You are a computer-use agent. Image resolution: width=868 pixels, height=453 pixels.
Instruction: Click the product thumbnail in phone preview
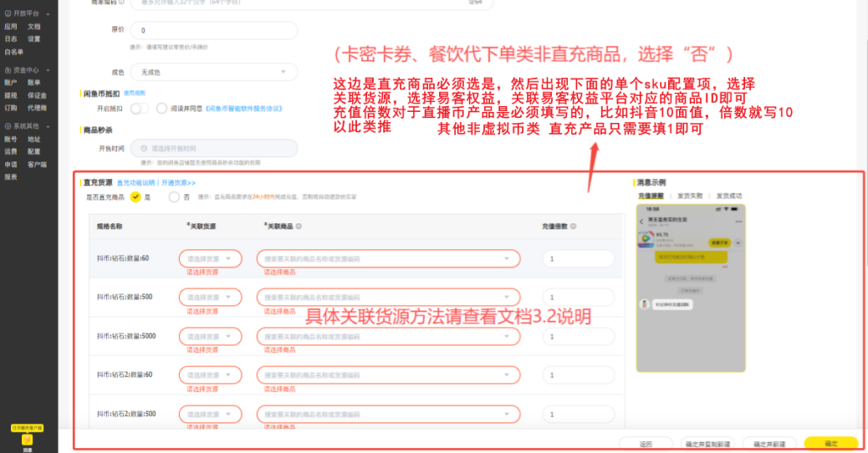646,239
